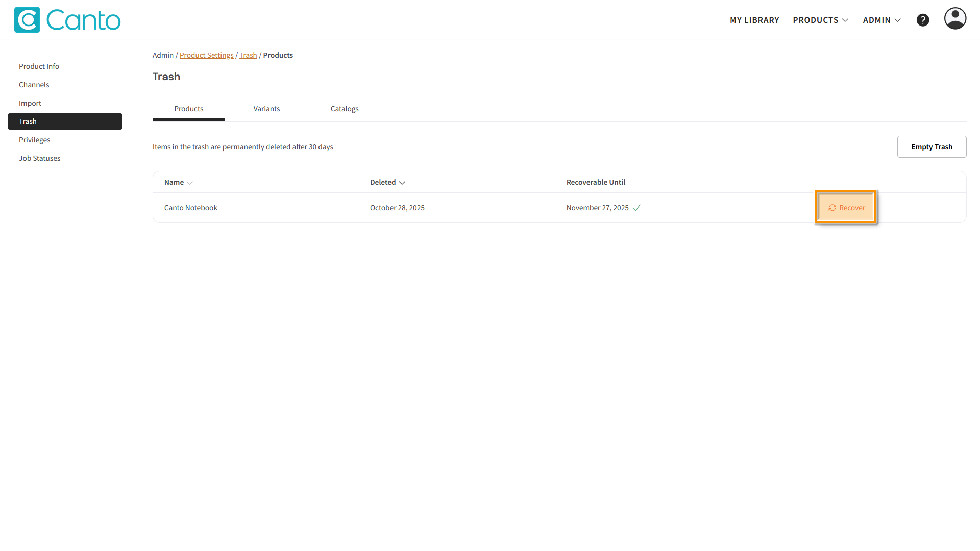
Task: Open Import in the sidebar
Action: point(65,103)
